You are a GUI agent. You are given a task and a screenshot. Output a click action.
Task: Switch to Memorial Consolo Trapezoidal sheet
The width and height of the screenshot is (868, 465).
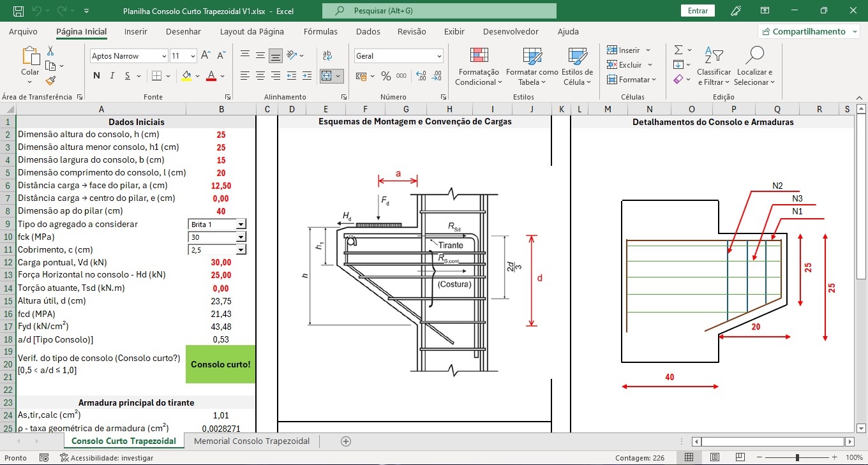pos(251,441)
